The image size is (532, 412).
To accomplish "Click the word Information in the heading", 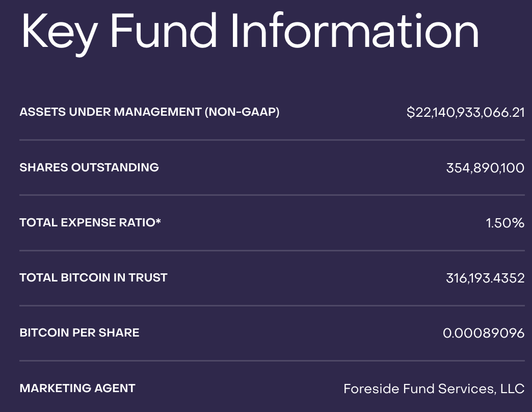I will click(x=355, y=30).
